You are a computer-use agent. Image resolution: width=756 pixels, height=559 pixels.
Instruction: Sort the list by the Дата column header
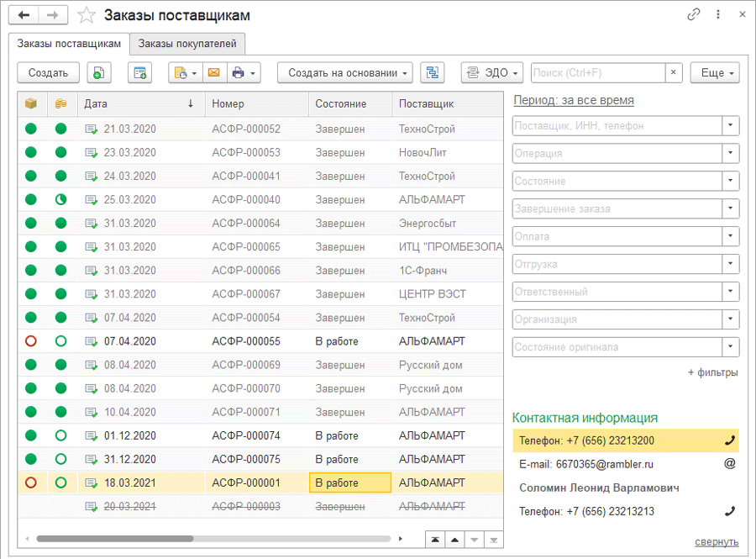pos(141,103)
